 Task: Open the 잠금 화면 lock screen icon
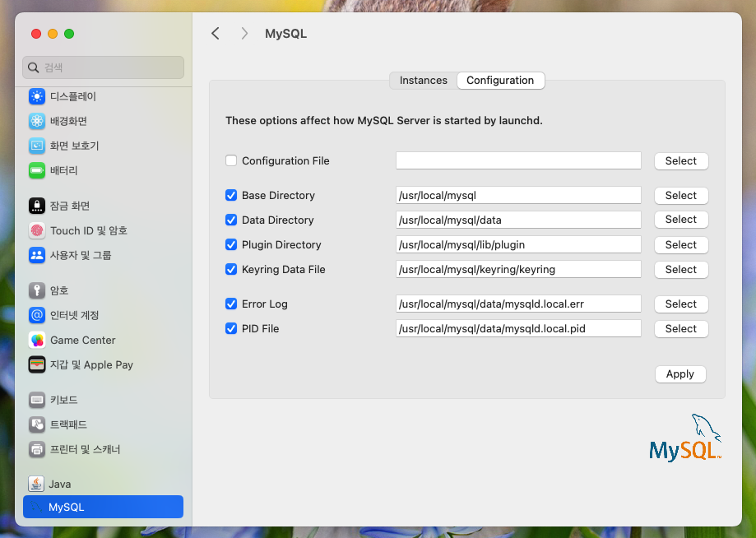point(37,206)
